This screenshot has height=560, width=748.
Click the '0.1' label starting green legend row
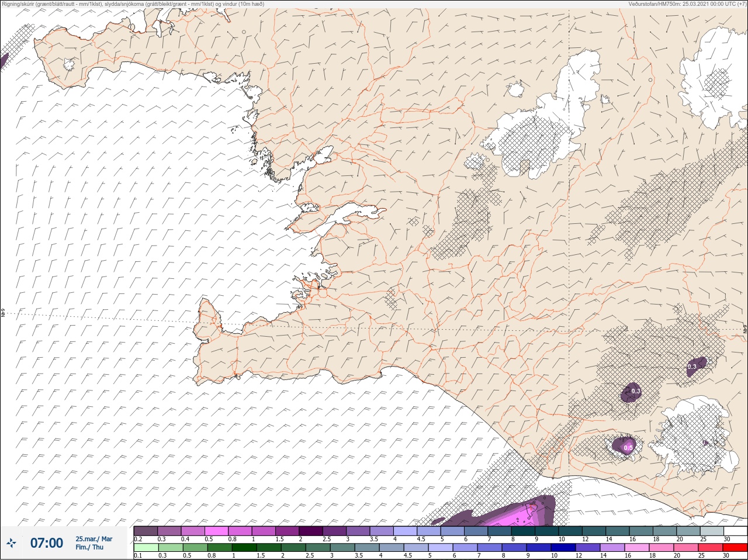coord(138,555)
